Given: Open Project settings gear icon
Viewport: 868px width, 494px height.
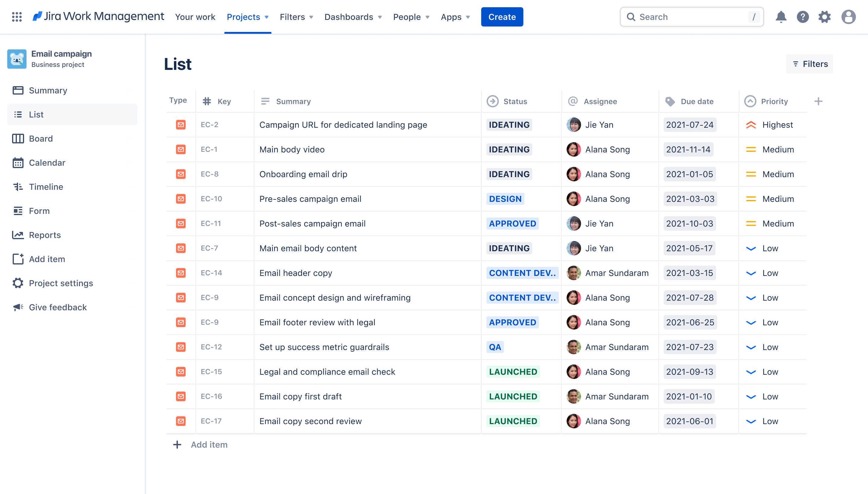Looking at the screenshot, I should tap(18, 283).
